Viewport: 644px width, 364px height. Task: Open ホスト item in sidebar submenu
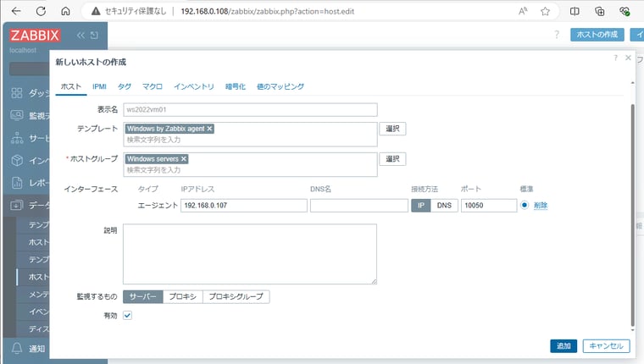(x=39, y=277)
